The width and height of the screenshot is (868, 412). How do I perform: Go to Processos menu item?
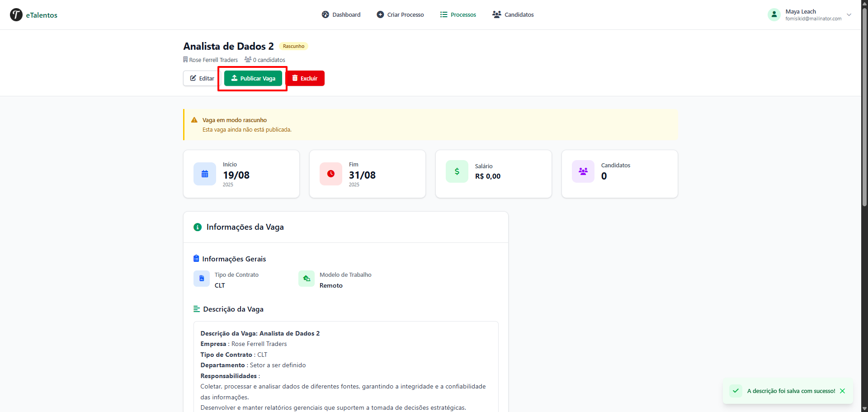(458, 14)
